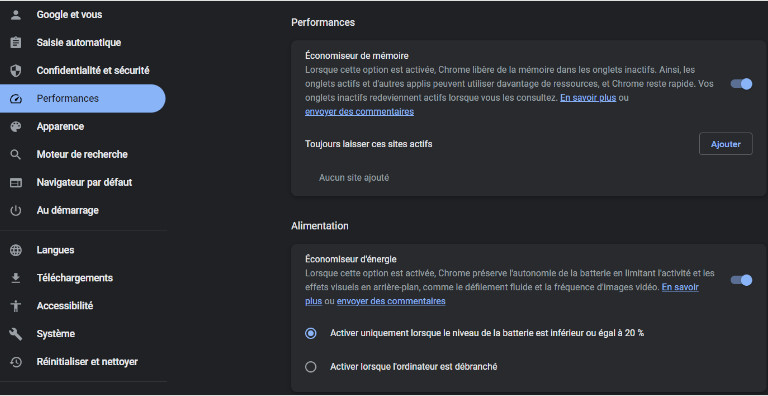Image resolution: width=768 pixels, height=396 pixels.
Task: Click the magnifier icon for Moteur de recherche
Action: [16, 154]
